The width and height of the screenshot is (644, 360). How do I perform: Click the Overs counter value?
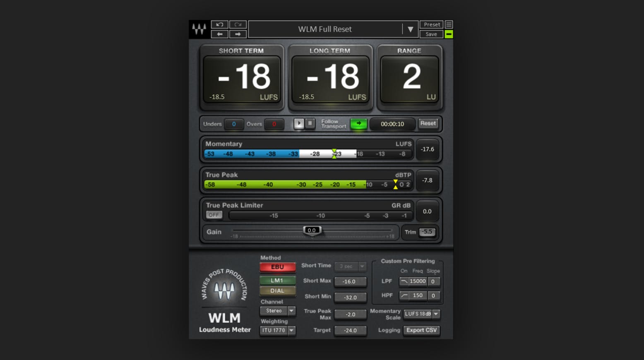[x=274, y=124]
